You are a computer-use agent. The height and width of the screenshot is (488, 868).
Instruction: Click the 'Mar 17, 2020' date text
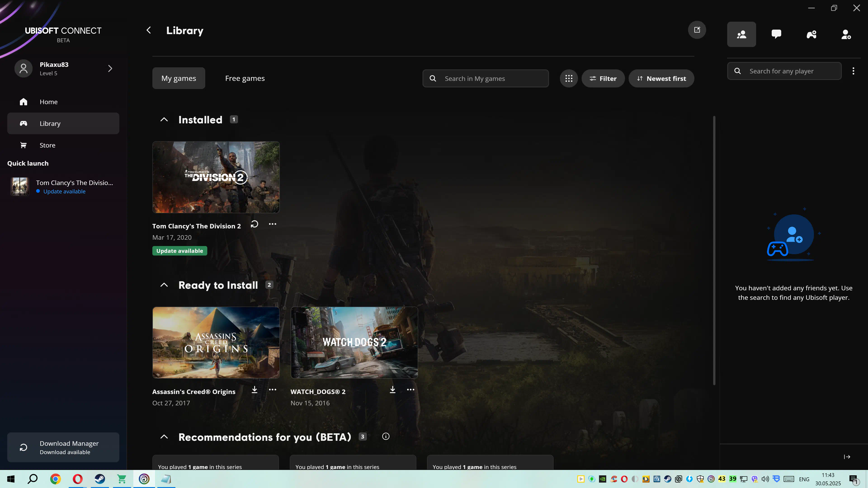coord(172,237)
